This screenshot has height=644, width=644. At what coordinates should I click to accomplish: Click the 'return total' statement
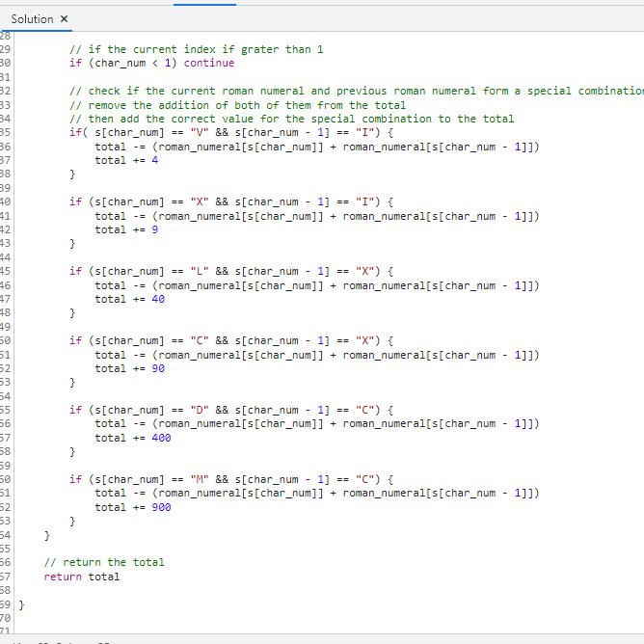tap(82, 577)
